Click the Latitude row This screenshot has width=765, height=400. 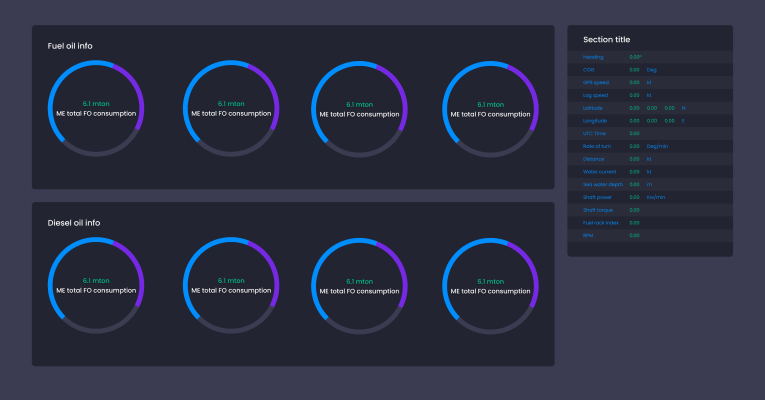click(649, 108)
